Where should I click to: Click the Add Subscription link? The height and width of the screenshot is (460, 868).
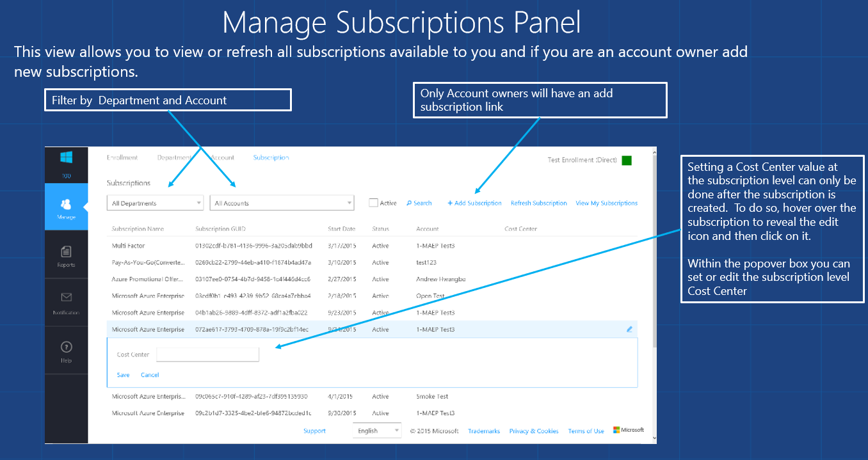(474, 203)
